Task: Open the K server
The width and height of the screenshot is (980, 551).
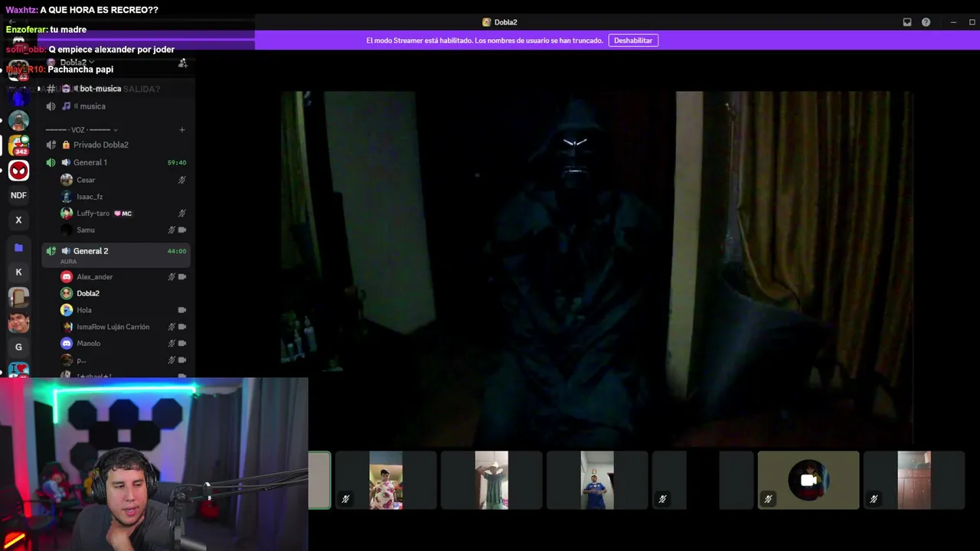Action: pos(18,272)
